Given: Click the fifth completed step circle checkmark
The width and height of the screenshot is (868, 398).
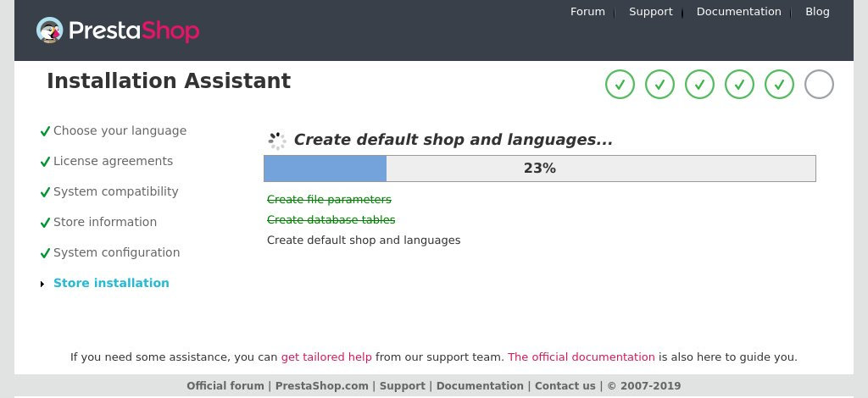Looking at the screenshot, I should (x=780, y=85).
